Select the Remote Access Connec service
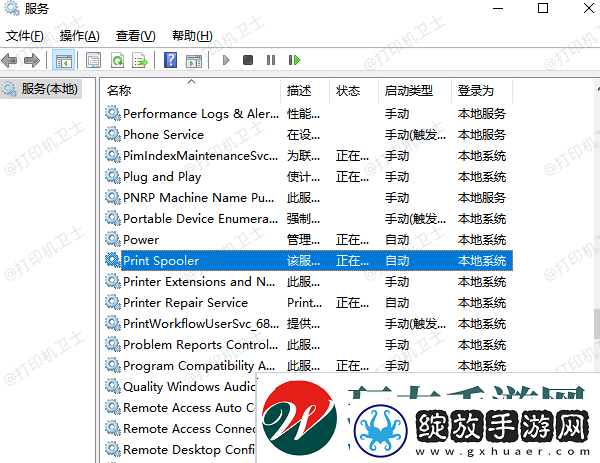The image size is (600, 463). click(180, 429)
